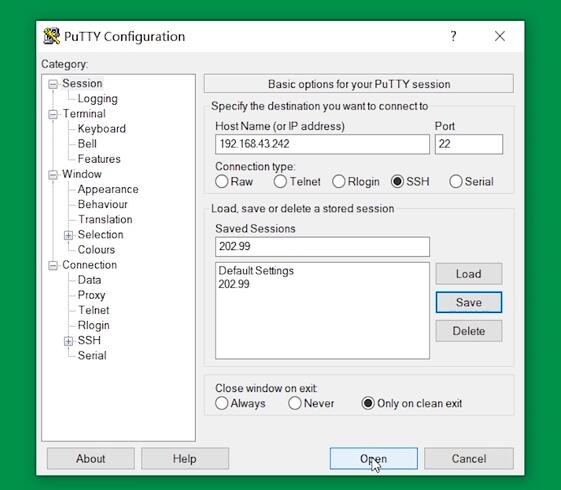Screen dimensions: 561x490
Task: Open the Data category
Action: pyautogui.click(x=89, y=280)
